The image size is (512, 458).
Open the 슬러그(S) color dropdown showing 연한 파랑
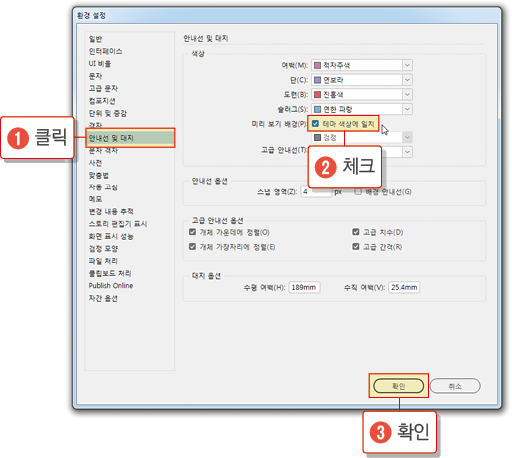(362, 109)
